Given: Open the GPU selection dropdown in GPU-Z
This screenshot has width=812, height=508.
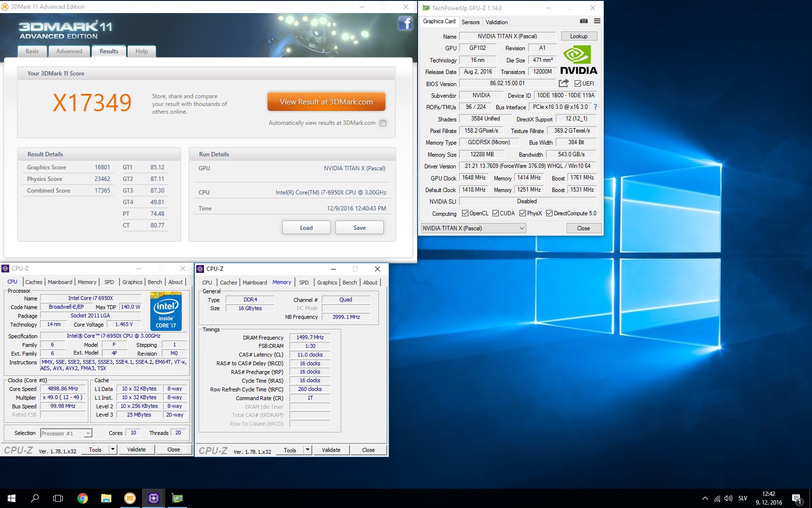Looking at the screenshot, I should click(473, 228).
